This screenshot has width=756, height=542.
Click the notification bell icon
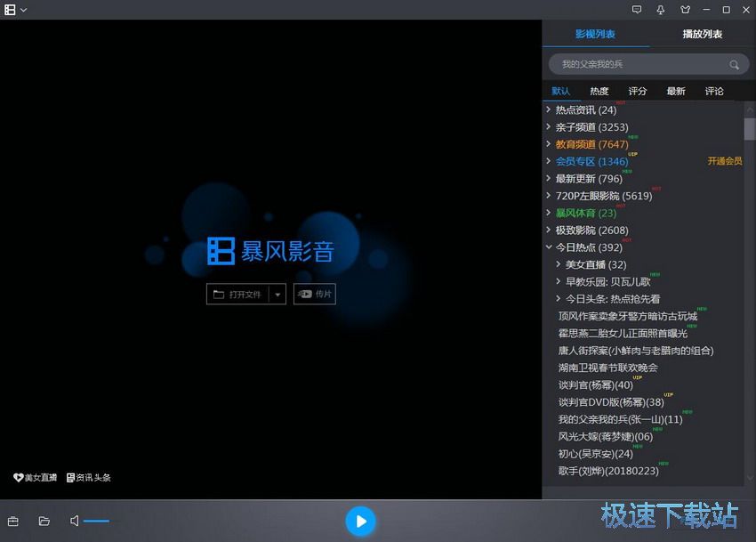[661, 10]
